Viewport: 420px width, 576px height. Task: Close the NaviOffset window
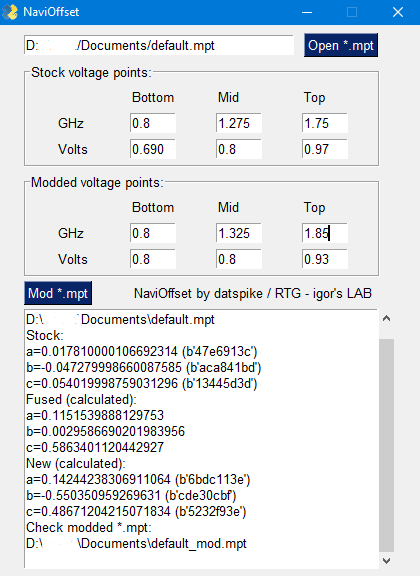[398, 12]
